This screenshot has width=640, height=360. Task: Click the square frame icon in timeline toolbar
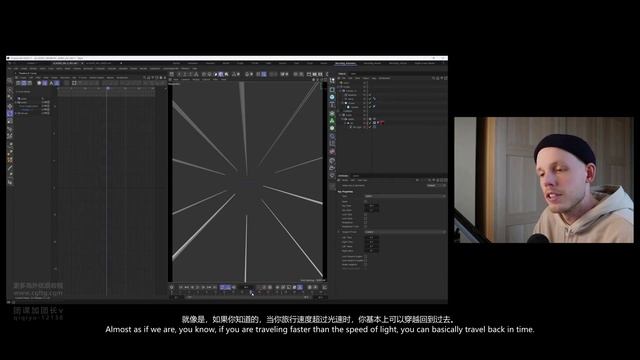click(74, 83)
